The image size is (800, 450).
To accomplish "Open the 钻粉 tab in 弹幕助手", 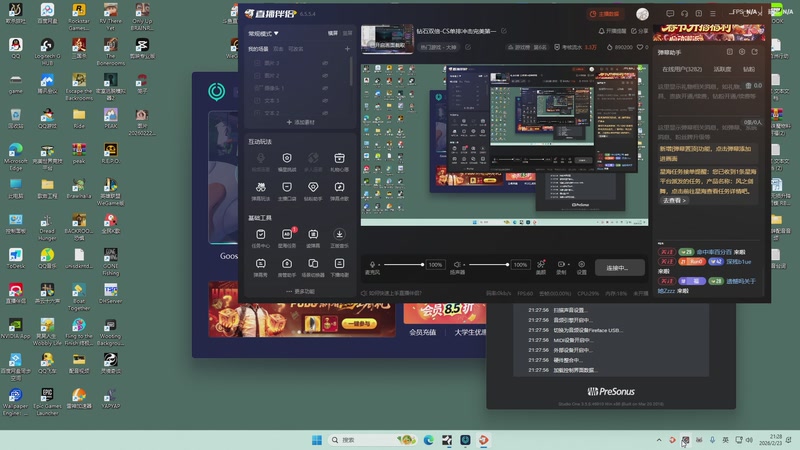I will 748,69.
